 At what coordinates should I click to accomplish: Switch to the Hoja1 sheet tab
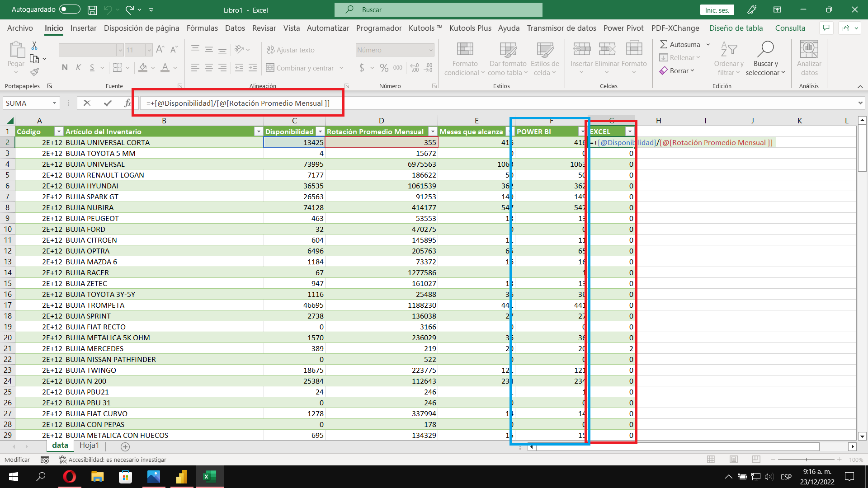click(89, 446)
